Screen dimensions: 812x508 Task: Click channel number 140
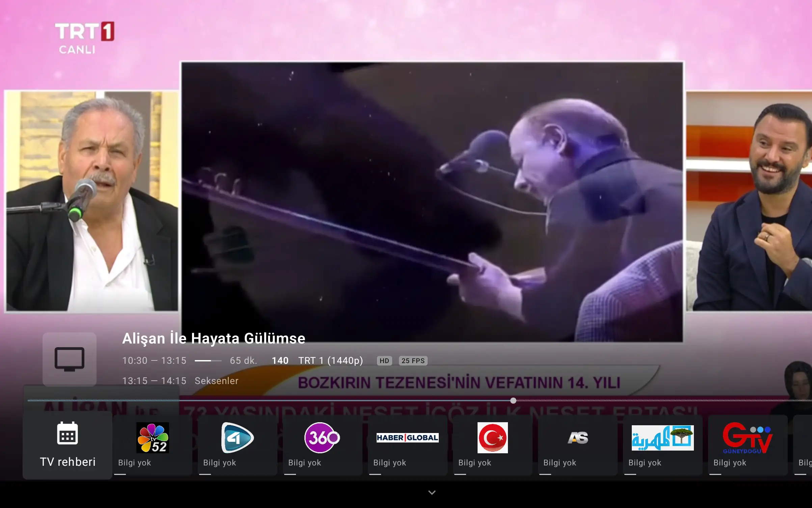coord(280,361)
